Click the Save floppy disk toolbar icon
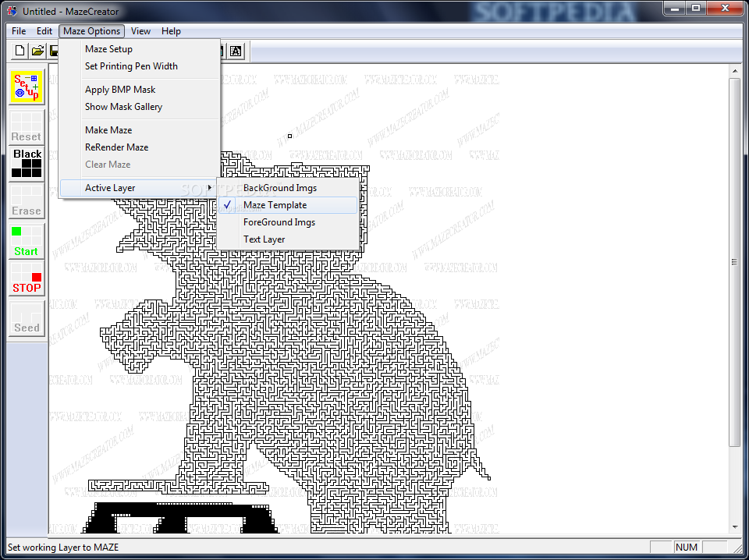749x560 pixels. pos(53,51)
